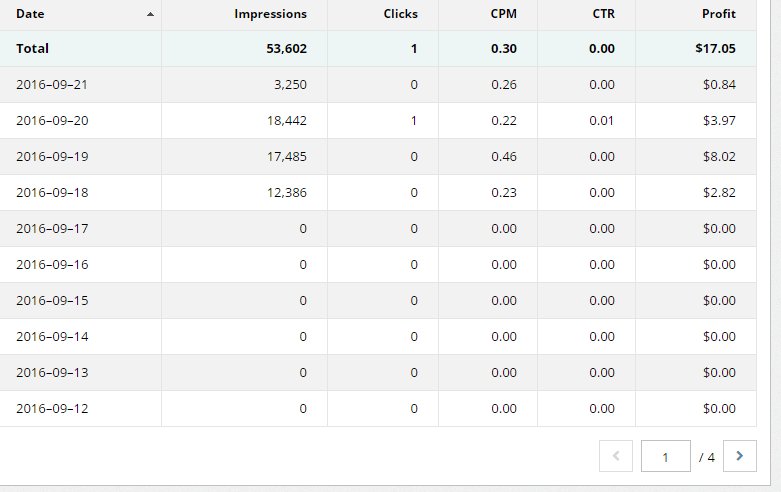Click the Date column sort arrow

(x=150, y=15)
